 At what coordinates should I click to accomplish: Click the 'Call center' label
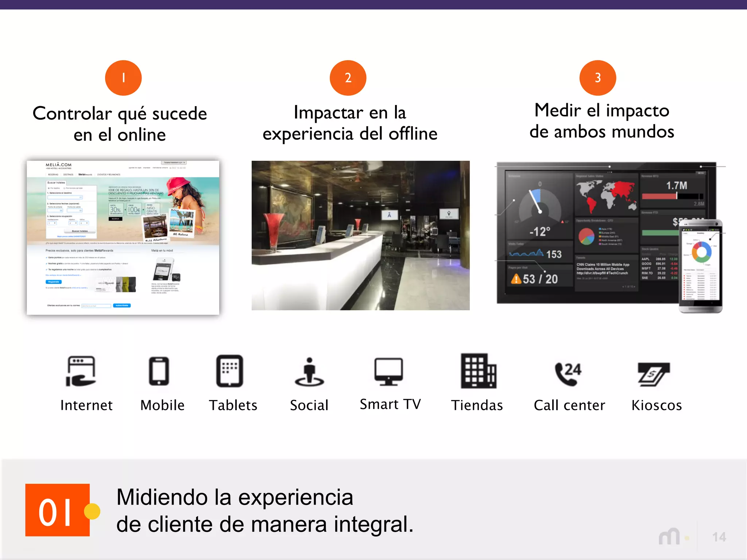[569, 405]
